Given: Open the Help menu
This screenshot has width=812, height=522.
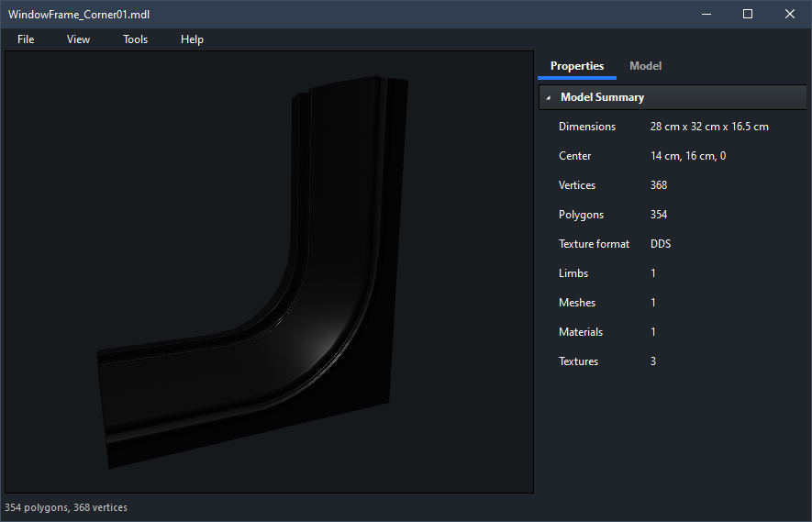Looking at the screenshot, I should [192, 39].
